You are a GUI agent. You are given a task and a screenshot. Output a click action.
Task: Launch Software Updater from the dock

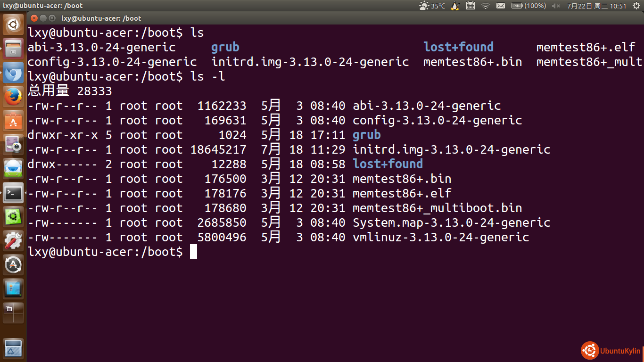click(13, 265)
